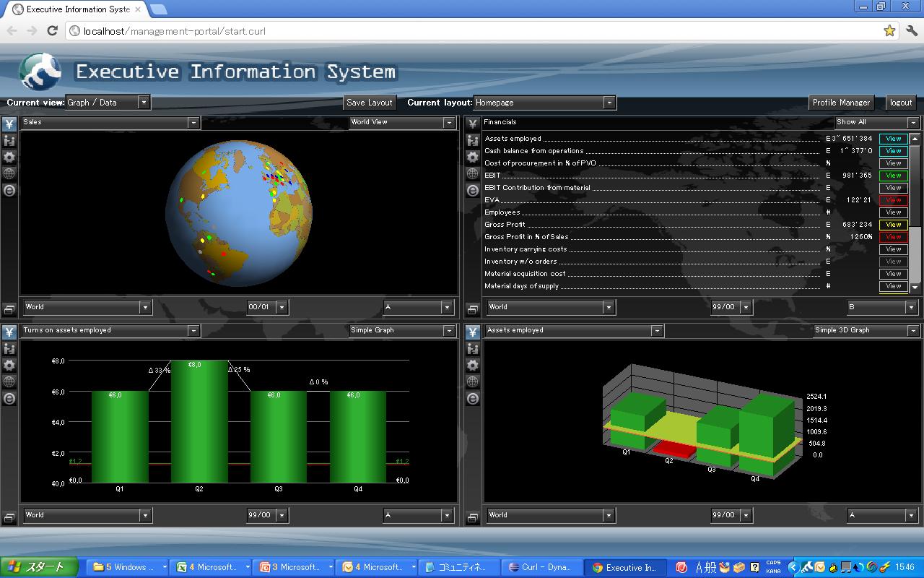Click the Save Layout button
This screenshot has width=924, height=578.
pos(370,103)
